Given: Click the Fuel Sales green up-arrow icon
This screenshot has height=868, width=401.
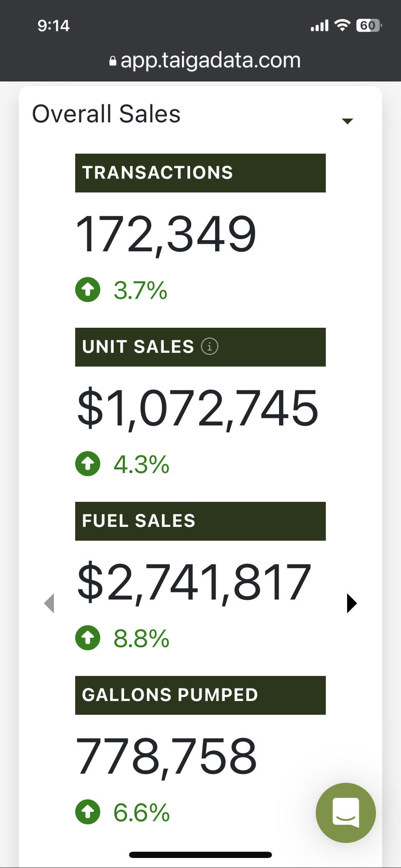Looking at the screenshot, I should point(88,638).
